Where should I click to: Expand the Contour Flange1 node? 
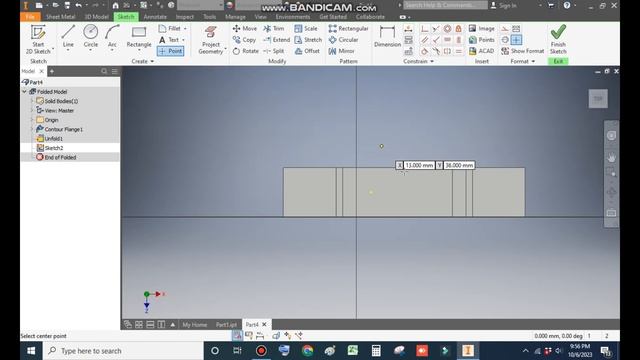click(32, 129)
